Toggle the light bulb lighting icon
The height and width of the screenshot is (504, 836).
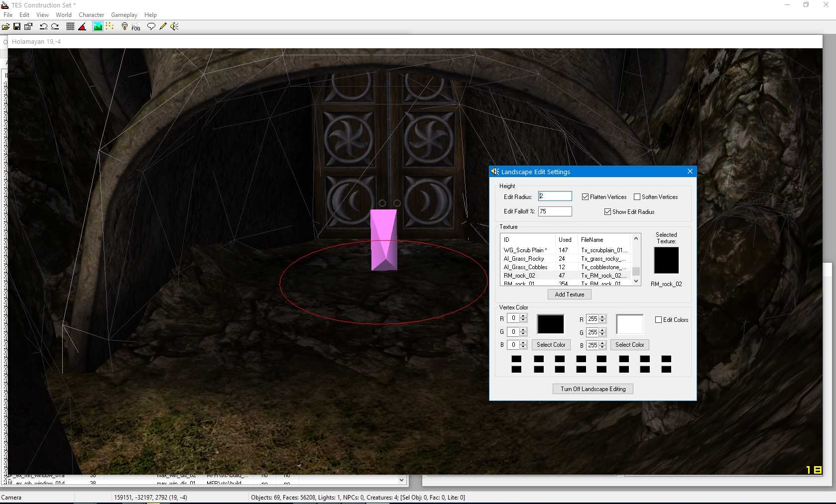point(124,27)
